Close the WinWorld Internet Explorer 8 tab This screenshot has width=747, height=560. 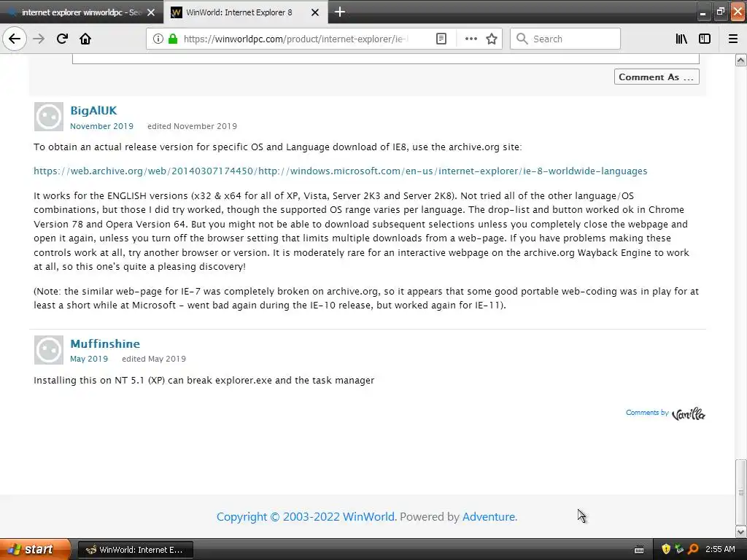coord(315,12)
